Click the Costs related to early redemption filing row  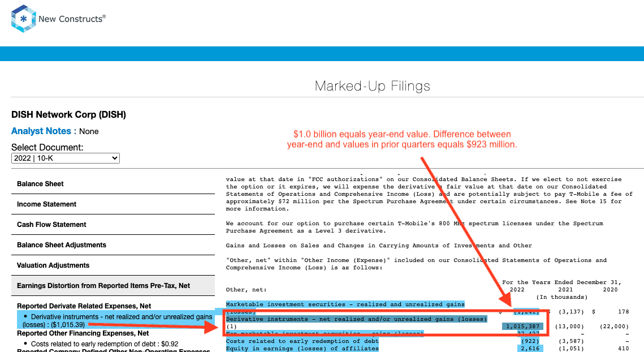[x=302, y=341]
